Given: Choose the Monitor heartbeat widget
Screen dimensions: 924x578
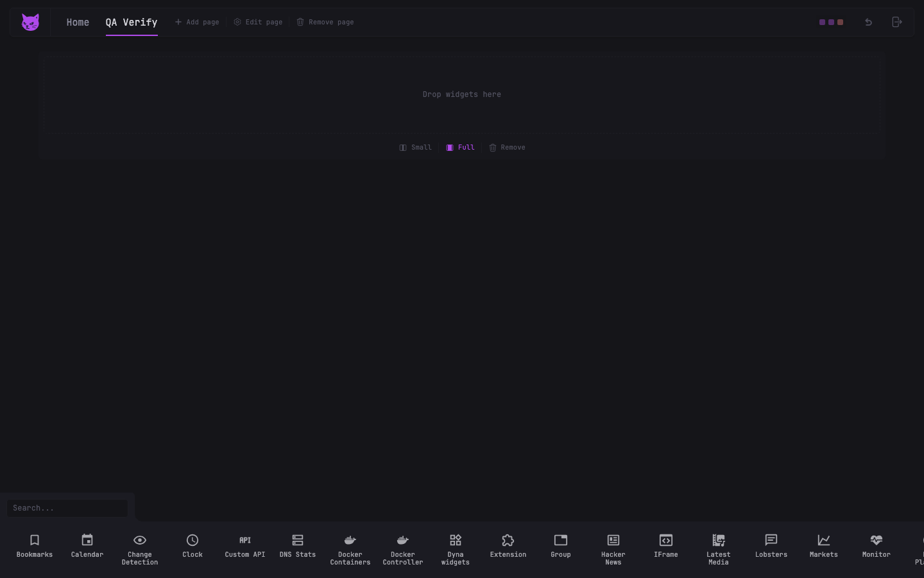Looking at the screenshot, I should pos(877,546).
